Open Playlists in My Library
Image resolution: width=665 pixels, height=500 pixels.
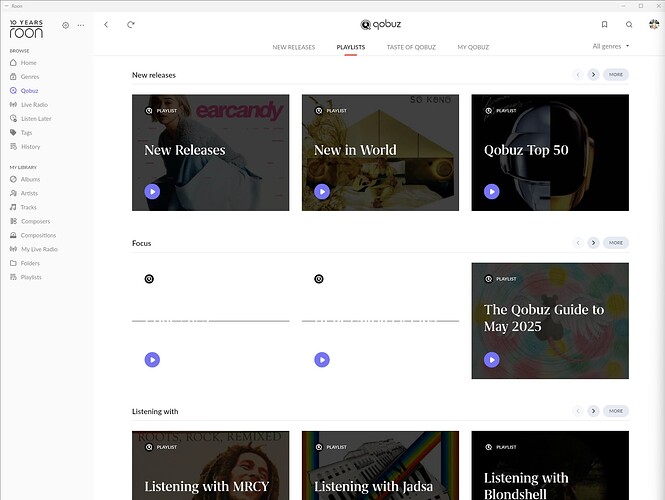pos(26,277)
